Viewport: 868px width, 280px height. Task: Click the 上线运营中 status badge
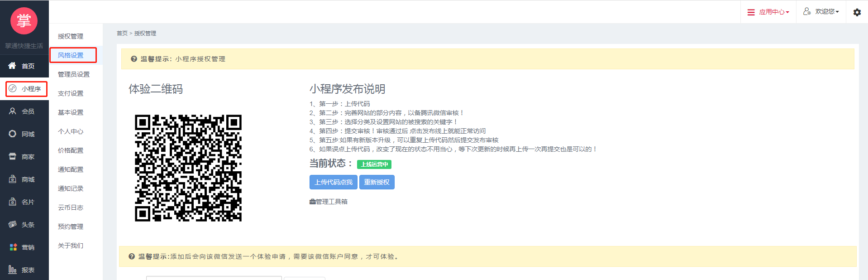point(374,164)
